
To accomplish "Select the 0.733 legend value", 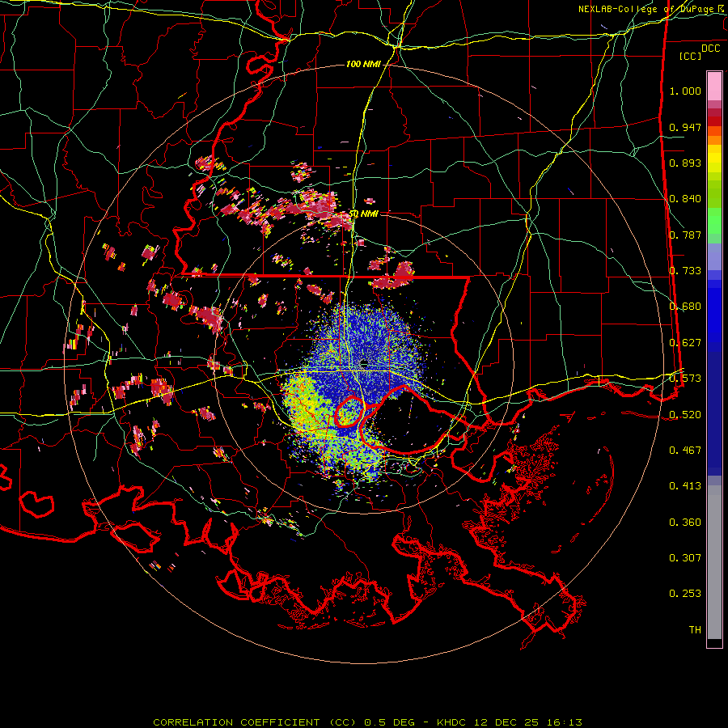I will [685, 271].
